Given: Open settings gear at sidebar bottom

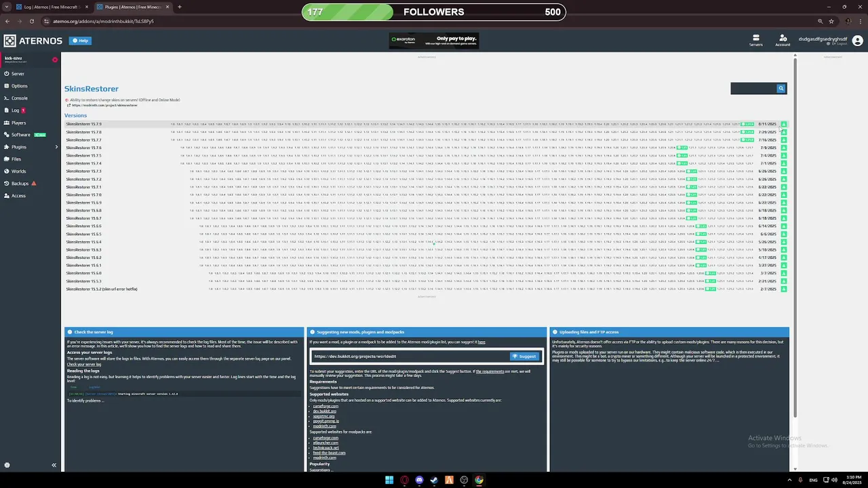Looking at the screenshot, I should (7, 465).
